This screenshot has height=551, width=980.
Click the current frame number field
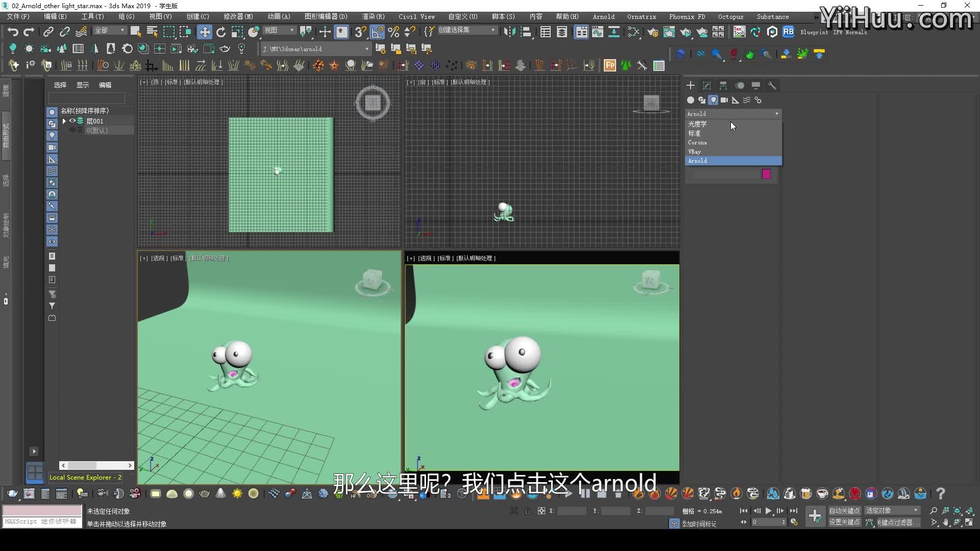(x=768, y=522)
